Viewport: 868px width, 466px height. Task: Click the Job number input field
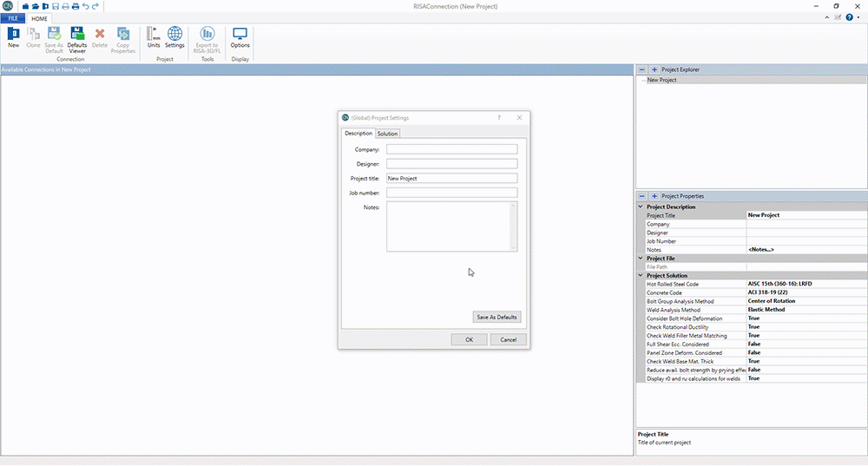[x=451, y=193]
